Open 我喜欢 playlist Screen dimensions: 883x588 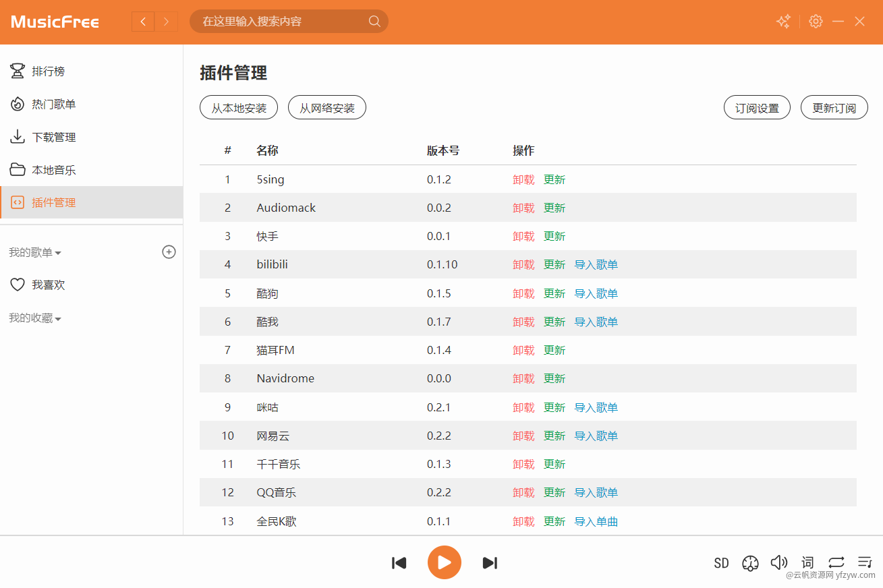pyautogui.click(x=91, y=285)
